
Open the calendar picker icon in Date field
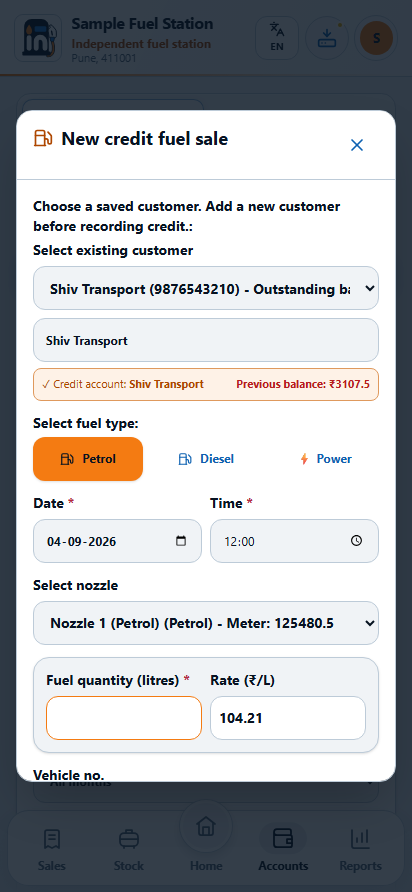[x=181, y=541]
